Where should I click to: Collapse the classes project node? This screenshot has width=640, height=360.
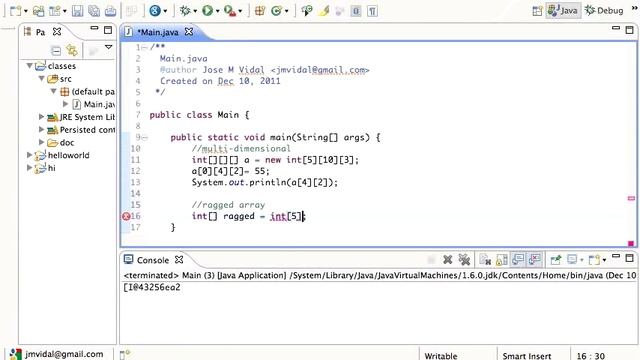(x=29, y=65)
